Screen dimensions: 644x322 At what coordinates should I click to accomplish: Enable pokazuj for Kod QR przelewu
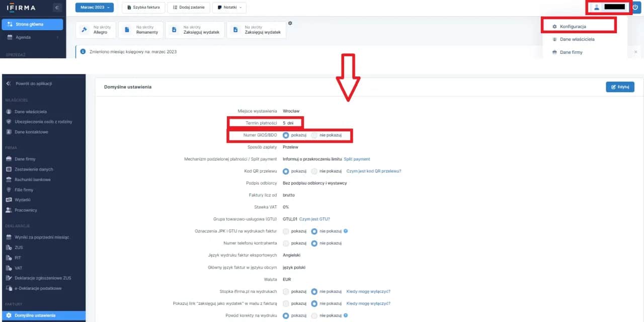click(x=286, y=171)
